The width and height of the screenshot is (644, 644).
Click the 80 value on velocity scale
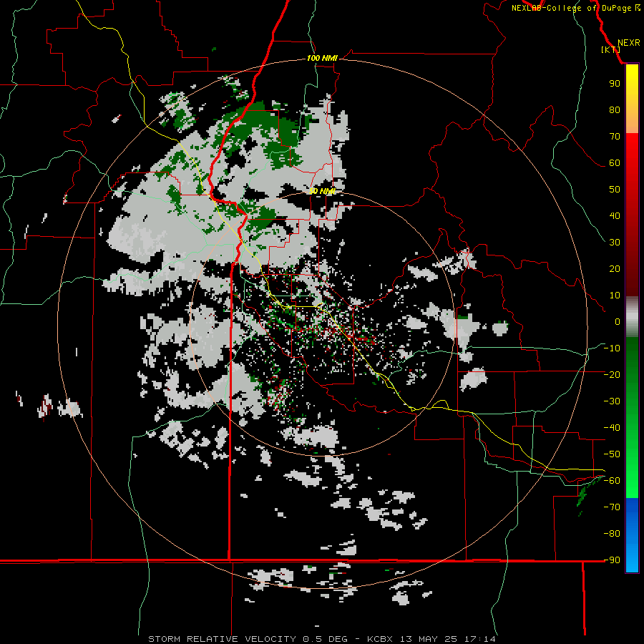pos(615,109)
